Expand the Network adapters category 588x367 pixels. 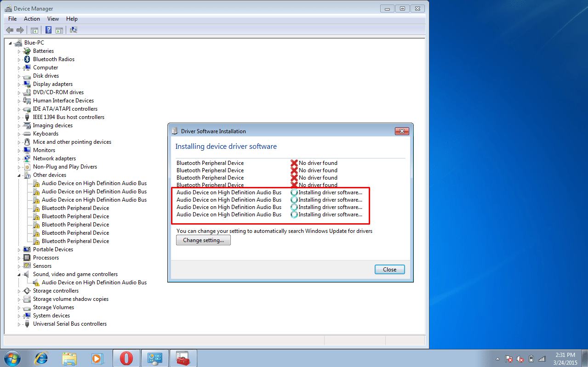[19, 159]
